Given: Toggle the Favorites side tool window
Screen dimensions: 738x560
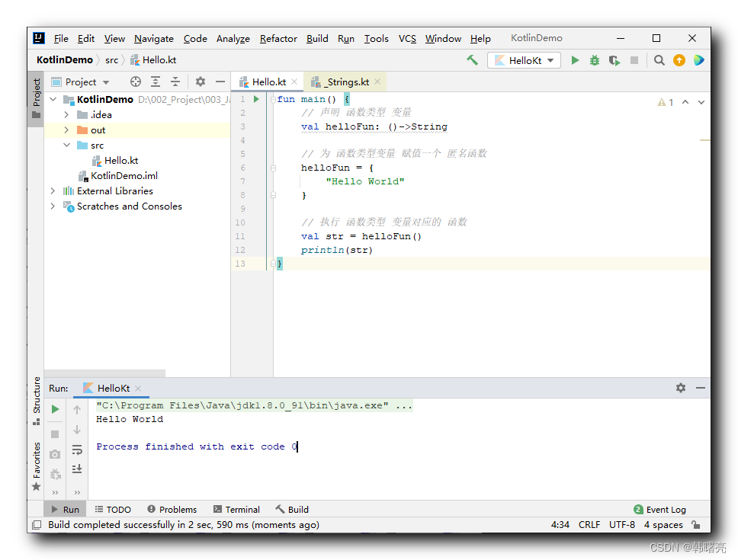Looking at the screenshot, I should [x=37, y=466].
